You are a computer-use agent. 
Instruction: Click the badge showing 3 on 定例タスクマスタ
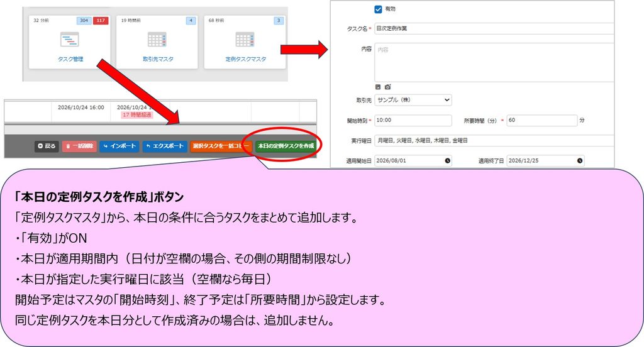(279, 21)
